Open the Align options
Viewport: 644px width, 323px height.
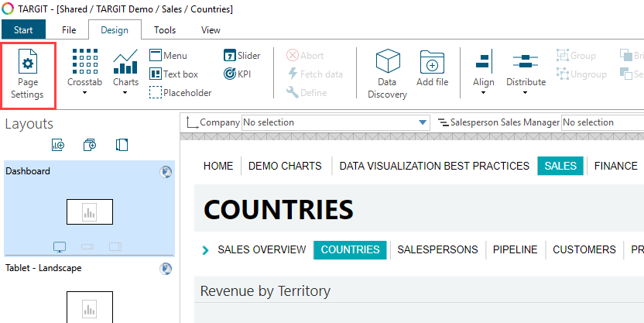coord(484,68)
